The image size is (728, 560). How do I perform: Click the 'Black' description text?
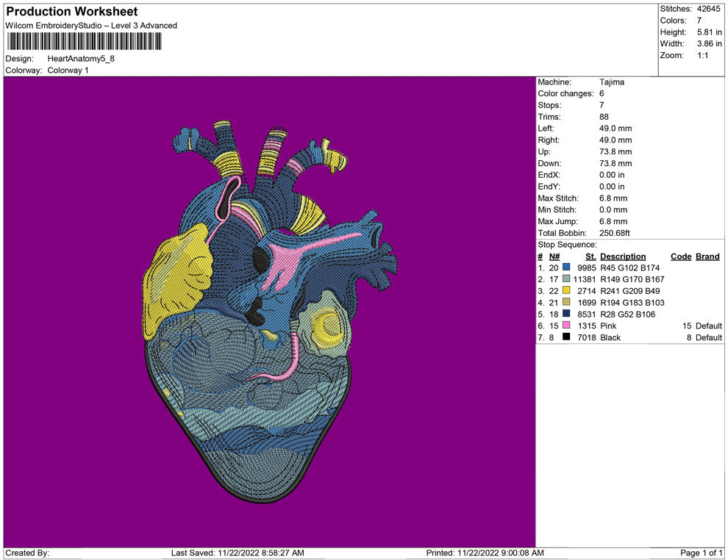point(610,337)
